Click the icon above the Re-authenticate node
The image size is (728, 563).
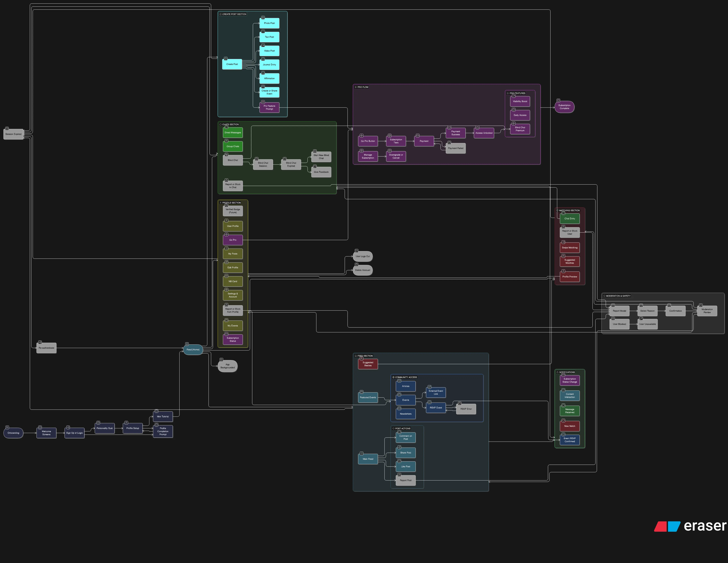coord(40,342)
